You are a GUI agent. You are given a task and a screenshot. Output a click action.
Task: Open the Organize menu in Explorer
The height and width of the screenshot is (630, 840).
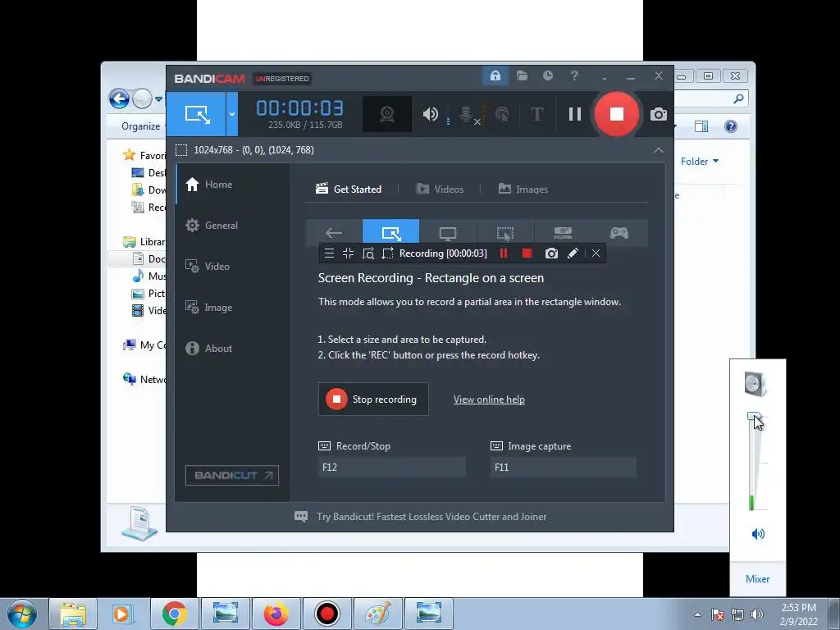(x=141, y=126)
